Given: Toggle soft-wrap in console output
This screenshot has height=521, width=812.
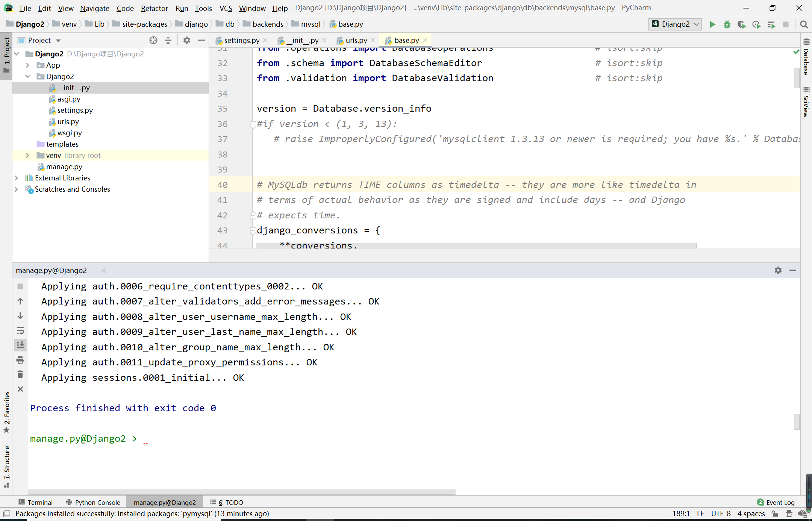Looking at the screenshot, I should tap(20, 330).
